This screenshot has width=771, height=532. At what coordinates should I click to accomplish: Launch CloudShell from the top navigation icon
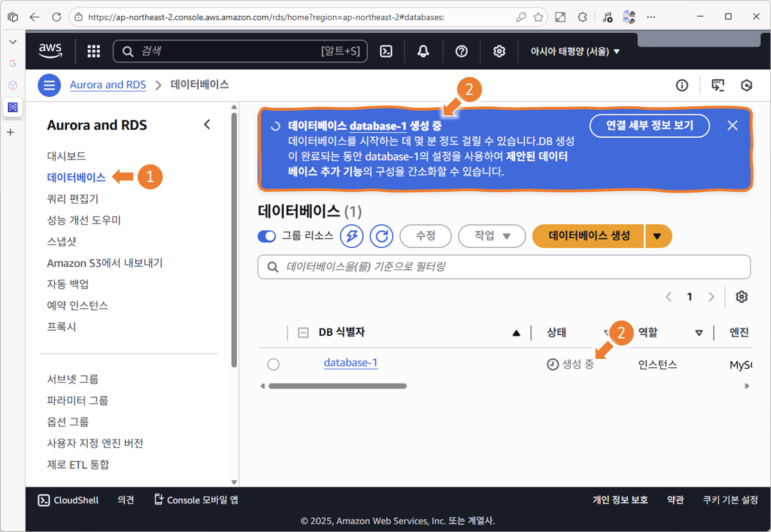coord(386,51)
